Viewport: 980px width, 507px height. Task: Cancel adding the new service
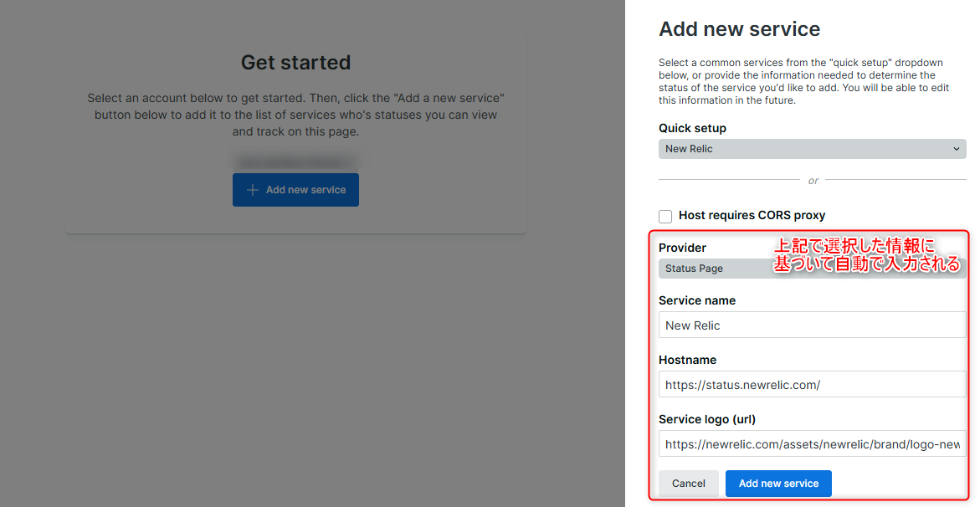pos(688,484)
